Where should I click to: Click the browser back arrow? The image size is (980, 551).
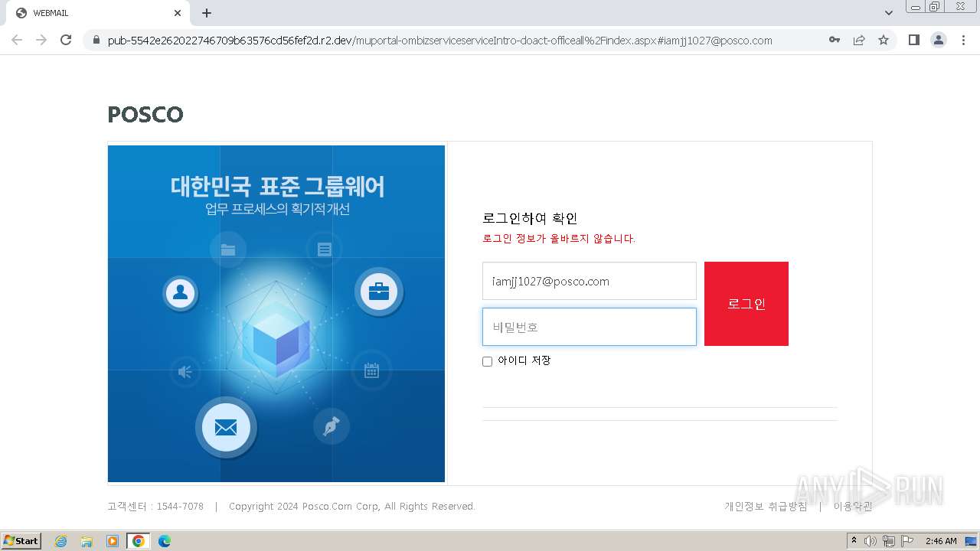click(17, 40)
